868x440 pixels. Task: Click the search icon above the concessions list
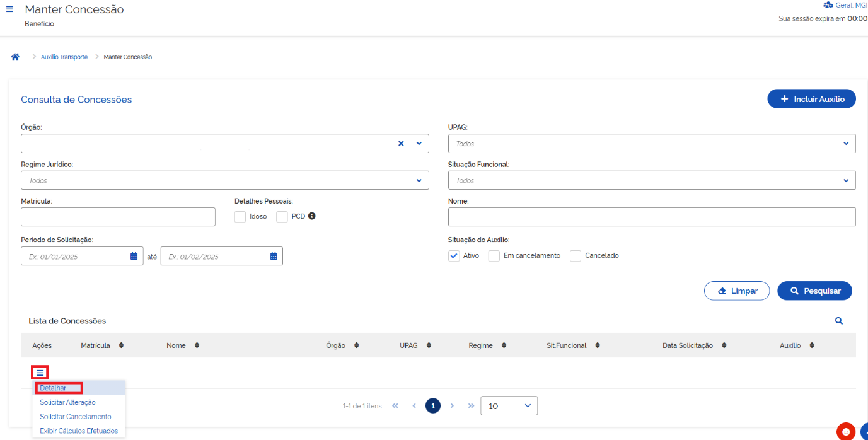click(x=838, y=321)
